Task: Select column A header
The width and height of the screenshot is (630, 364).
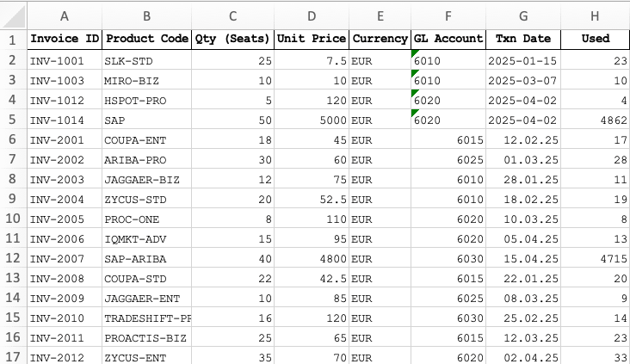Action: pyautogui.click(x=64, y=16)
